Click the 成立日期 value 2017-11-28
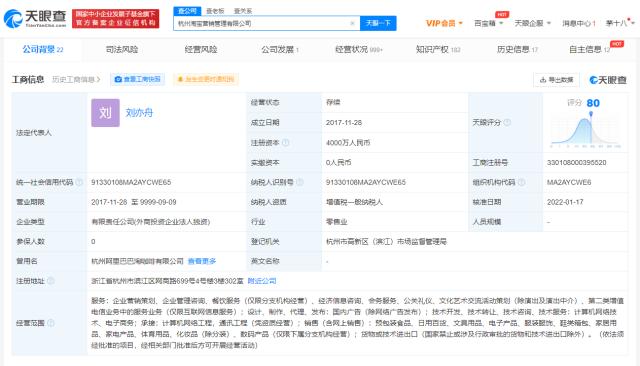 344,122
